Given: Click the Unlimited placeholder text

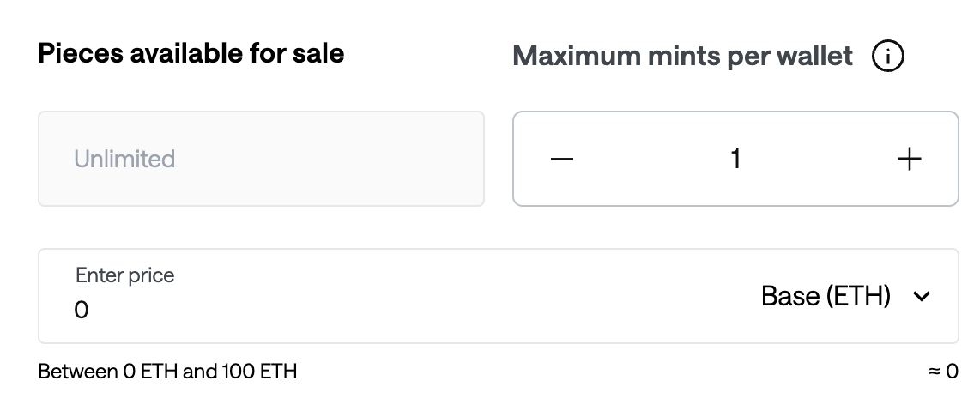Looking at the screenshot, I should pos(124,160).
